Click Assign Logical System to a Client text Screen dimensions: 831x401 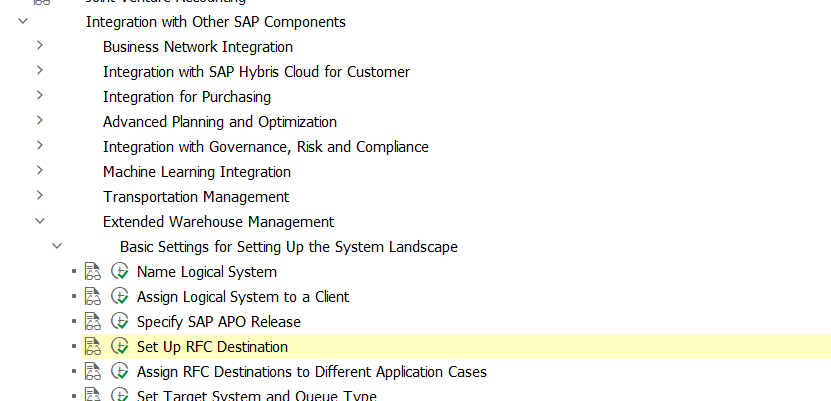(243, 297)
